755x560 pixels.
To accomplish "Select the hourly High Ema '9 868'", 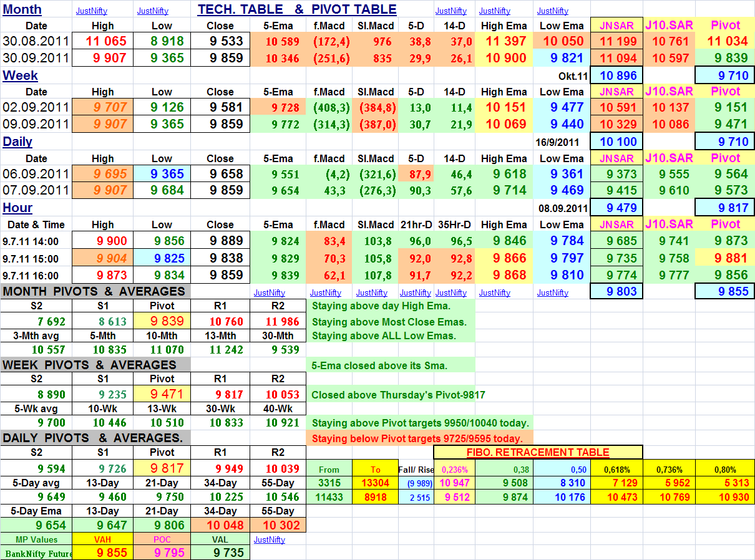I will tap(504, 275).
